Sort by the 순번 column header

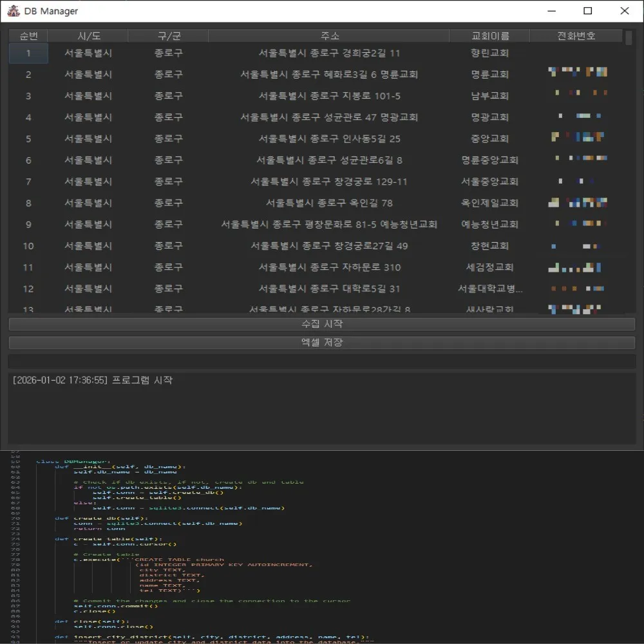(x=28, y=35)
